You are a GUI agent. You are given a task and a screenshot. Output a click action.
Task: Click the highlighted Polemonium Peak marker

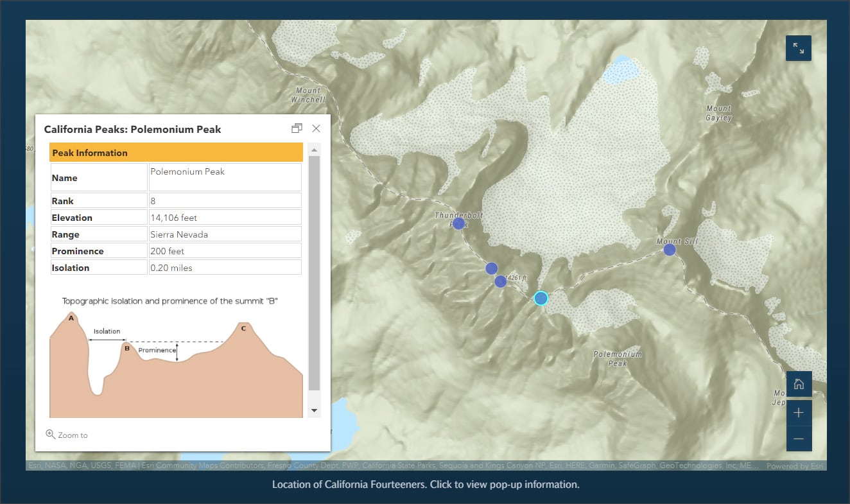click(541, 298)
